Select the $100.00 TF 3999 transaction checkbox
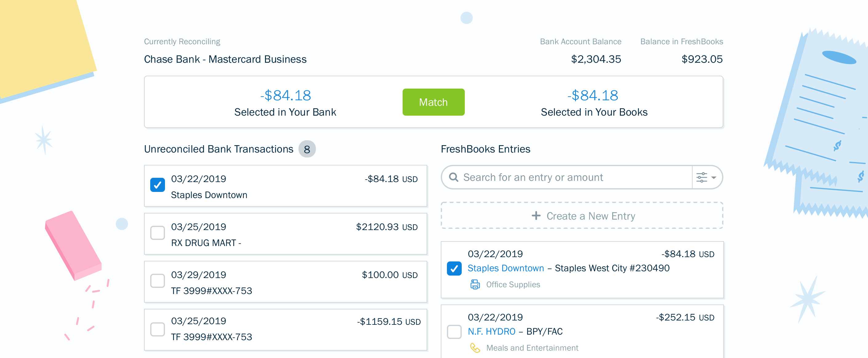This screenshot has width=868, height=358. point(157,280)
